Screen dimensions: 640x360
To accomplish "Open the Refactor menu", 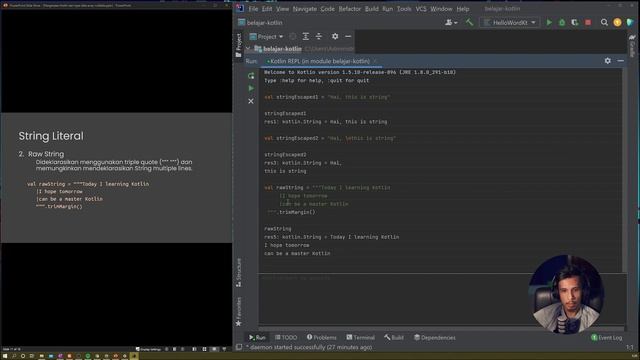I will 350,9.
